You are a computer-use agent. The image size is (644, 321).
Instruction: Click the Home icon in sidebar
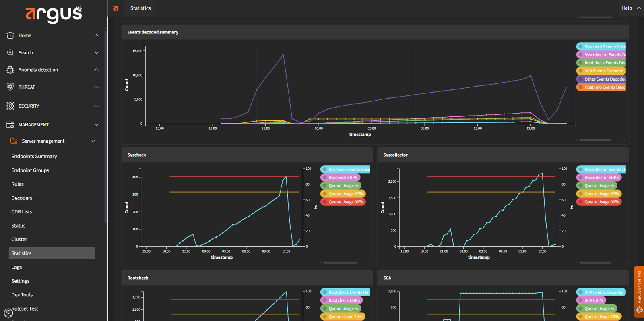(10, 35)
